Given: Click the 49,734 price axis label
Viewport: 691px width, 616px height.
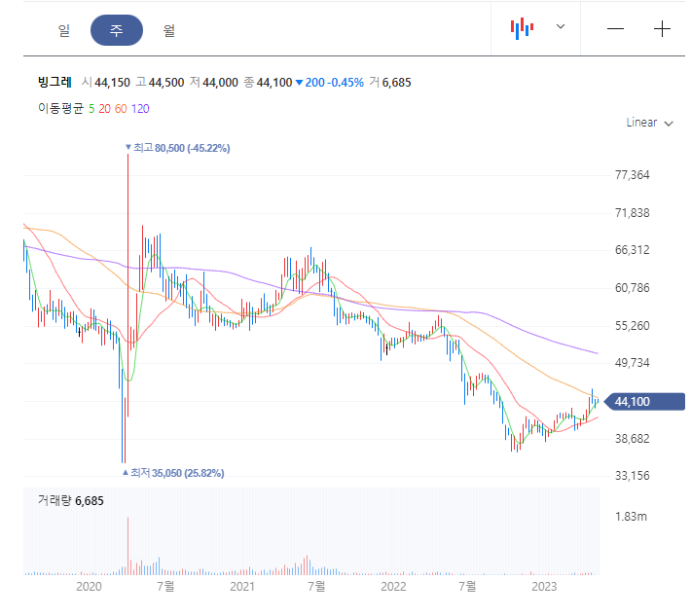Looking at the screenshot, I should coord(632,363).
